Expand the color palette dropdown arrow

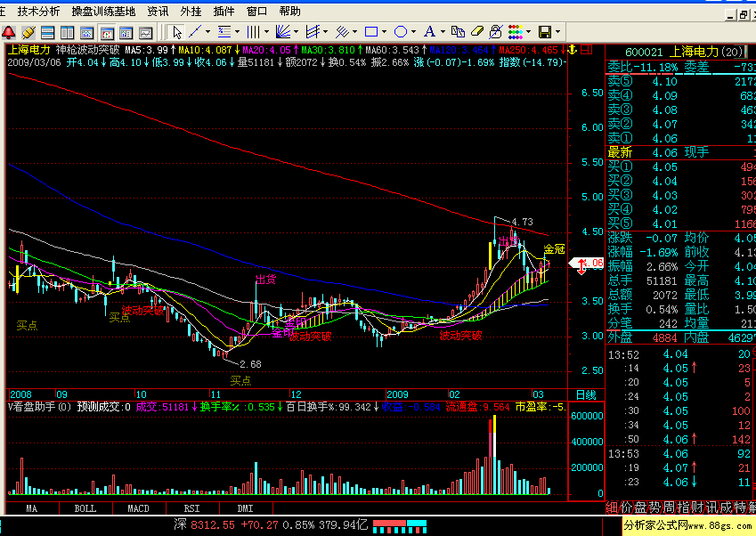pos(528,32)
